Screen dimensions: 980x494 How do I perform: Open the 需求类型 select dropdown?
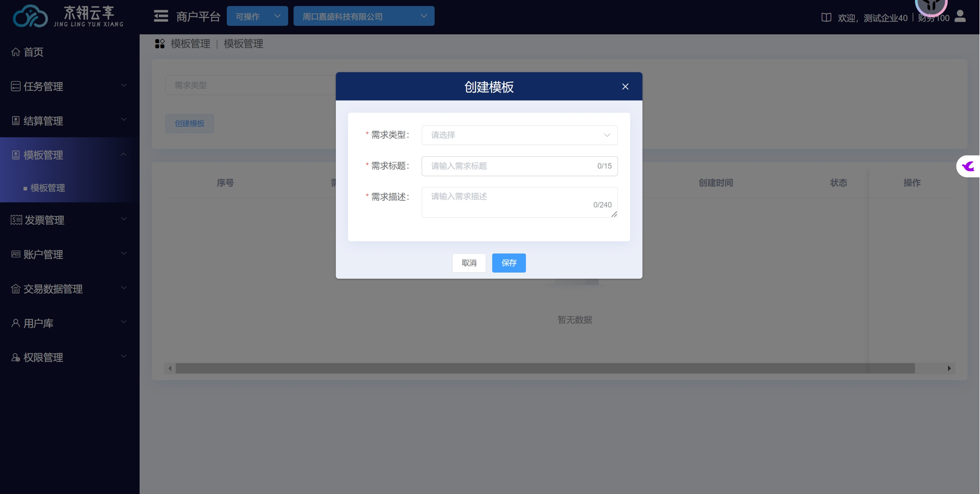tap(519, 135)
